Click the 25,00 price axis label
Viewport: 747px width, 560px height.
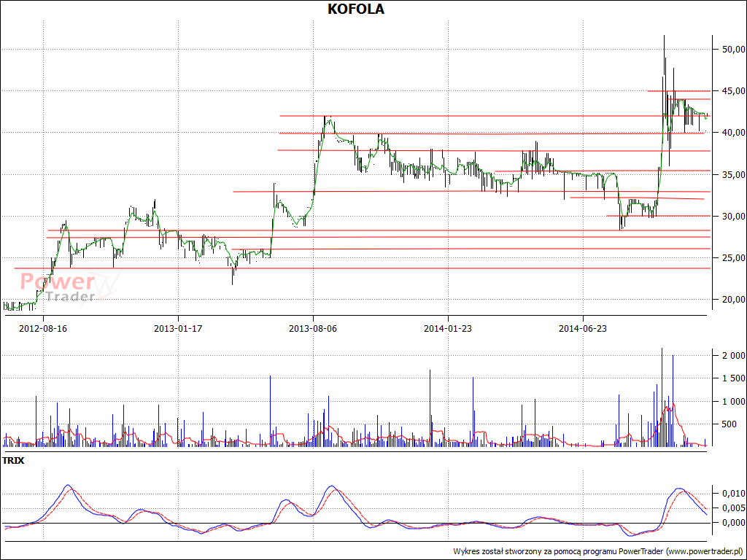(x=732, y=257)
